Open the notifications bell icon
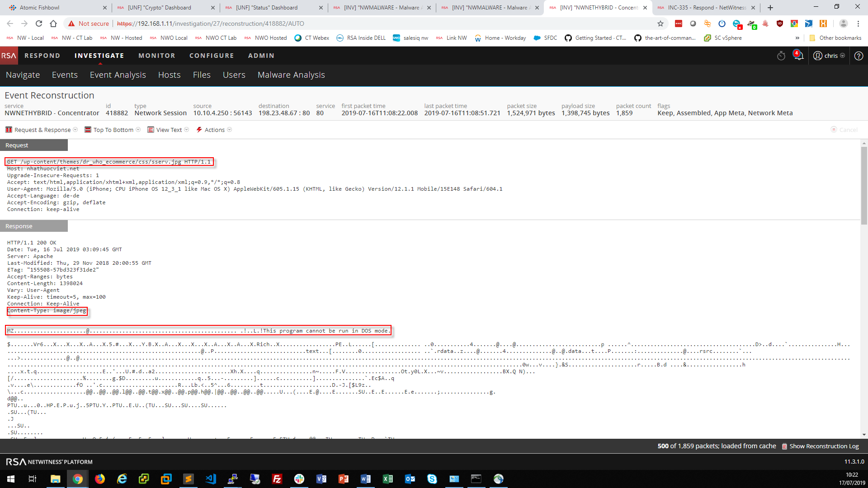This screenshot has width=868, height=488. coord(798,56)
